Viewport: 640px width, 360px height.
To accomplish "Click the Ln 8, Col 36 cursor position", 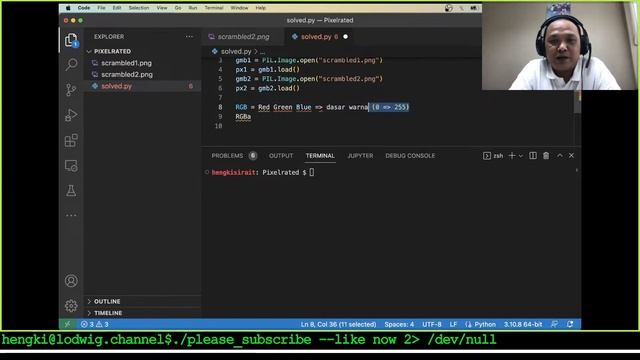I will pyautogui.click(x=338, y=324).
